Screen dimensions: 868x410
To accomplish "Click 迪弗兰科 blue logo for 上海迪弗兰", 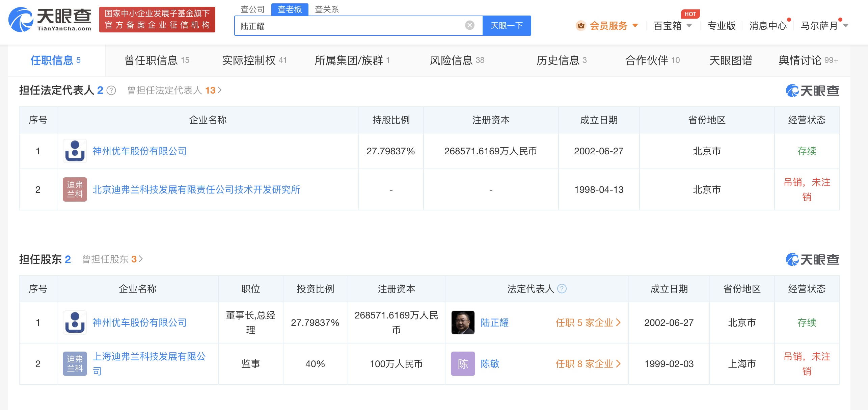I will coord(75,364).
